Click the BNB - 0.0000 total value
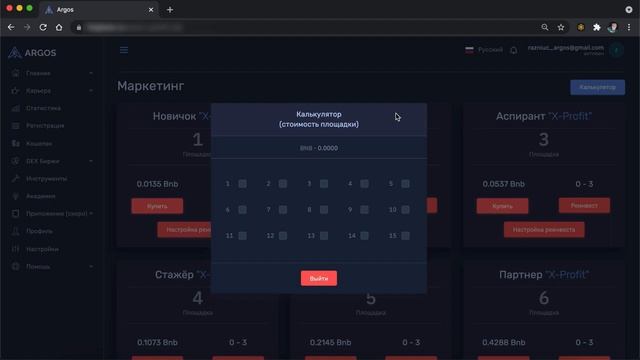This screenshot has width=640, height=360. coord(319,148)
